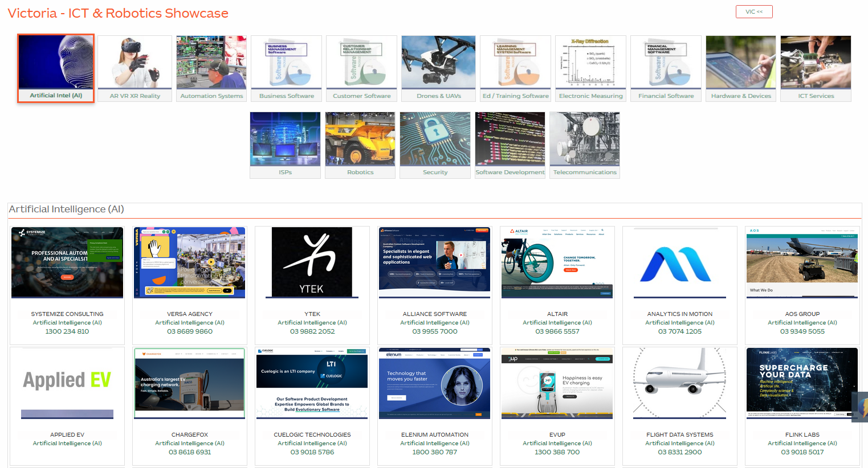Open the Hardware & Devices category
The width and height of the screenshot is (868, 468).
[741, 68]
